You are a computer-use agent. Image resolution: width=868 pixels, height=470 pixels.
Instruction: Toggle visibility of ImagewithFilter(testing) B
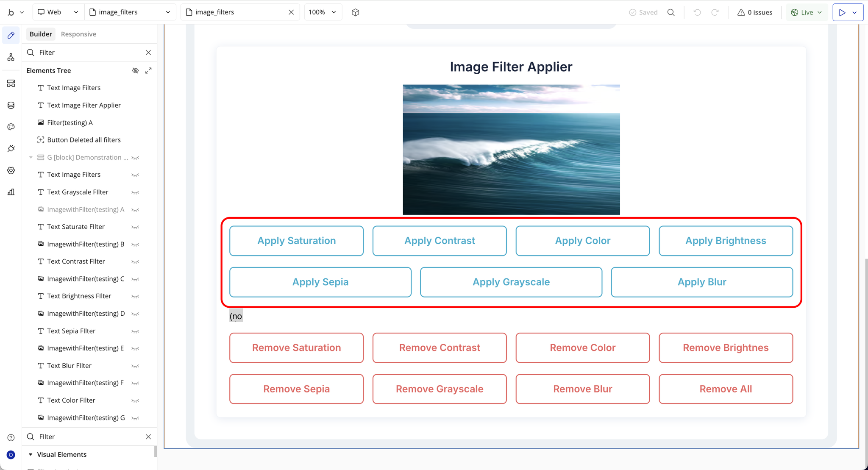[x=135, y=245]
